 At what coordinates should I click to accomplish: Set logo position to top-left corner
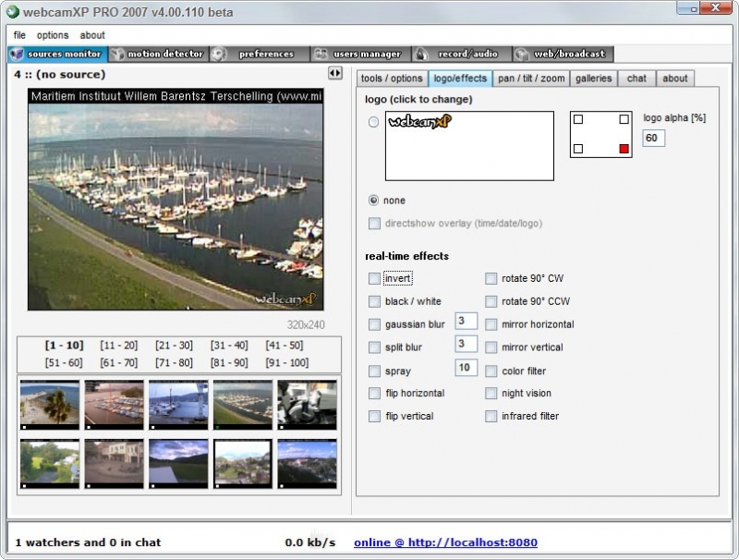coord(578,120)
